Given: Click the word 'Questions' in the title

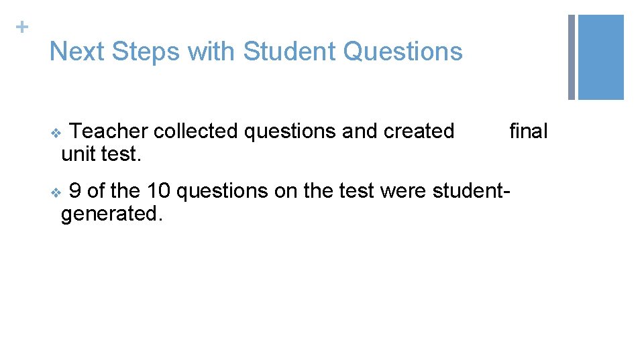Looking at the screenshot, I should [402, 51].
